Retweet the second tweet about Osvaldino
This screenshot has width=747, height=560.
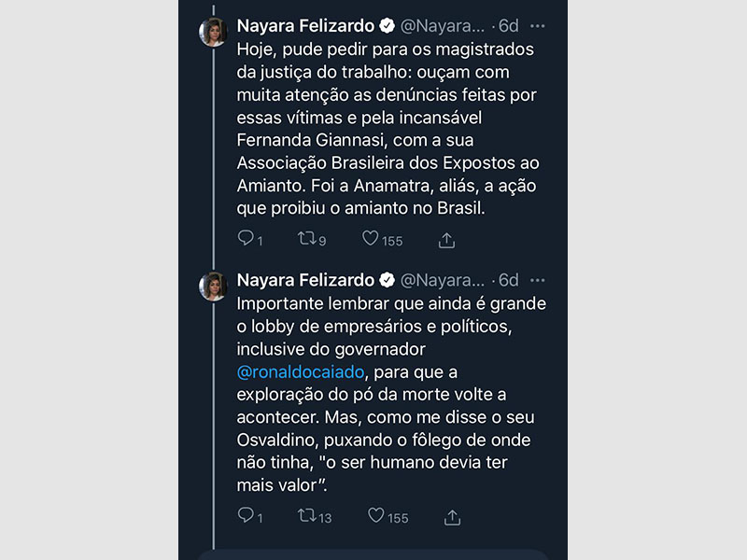(305, 515)
